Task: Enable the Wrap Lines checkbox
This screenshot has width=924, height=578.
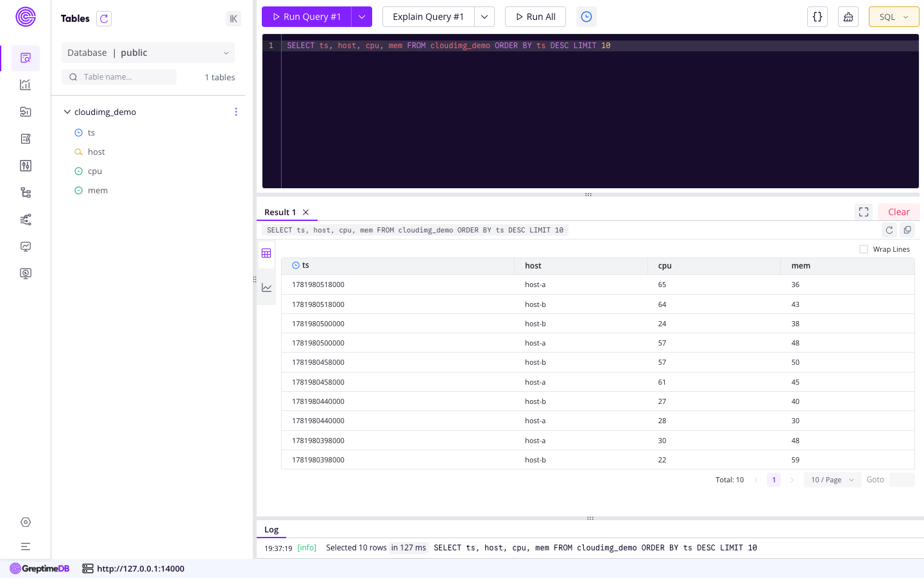Action: [x=864, y=249]
